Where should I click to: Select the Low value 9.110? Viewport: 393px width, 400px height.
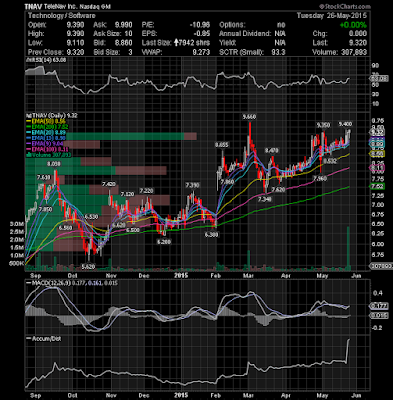75,43
